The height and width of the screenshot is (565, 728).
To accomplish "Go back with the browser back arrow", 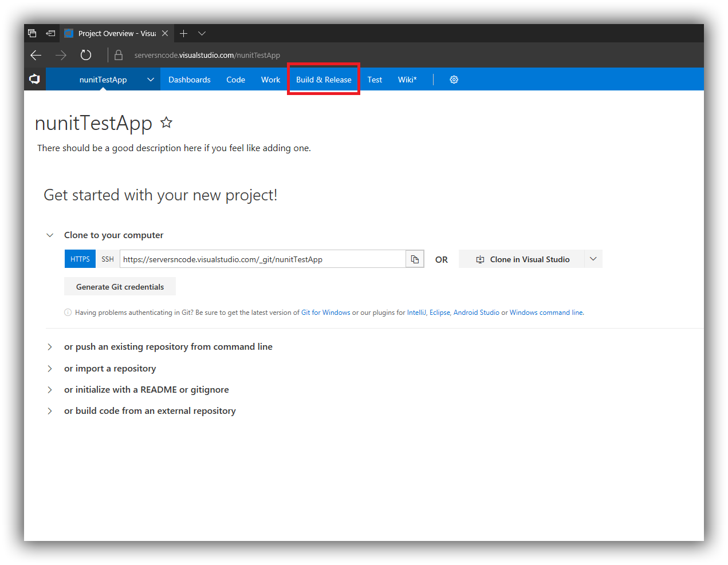I will tap(36, 55).
